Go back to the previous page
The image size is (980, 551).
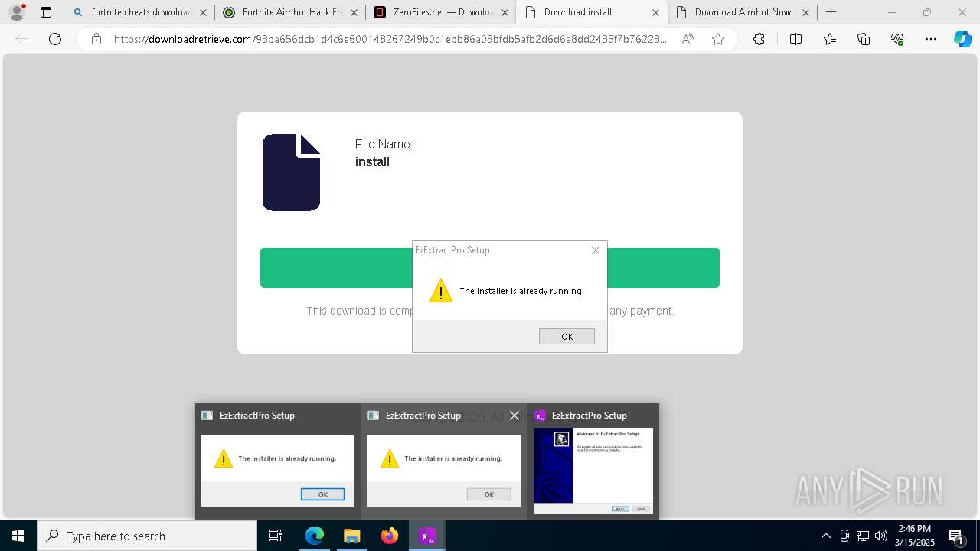pos(21,39)
